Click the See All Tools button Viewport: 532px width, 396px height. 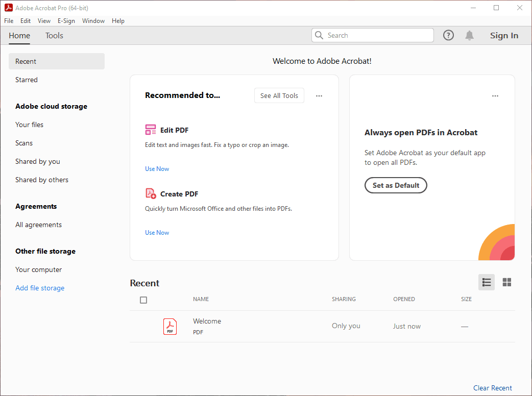point(279,95)
